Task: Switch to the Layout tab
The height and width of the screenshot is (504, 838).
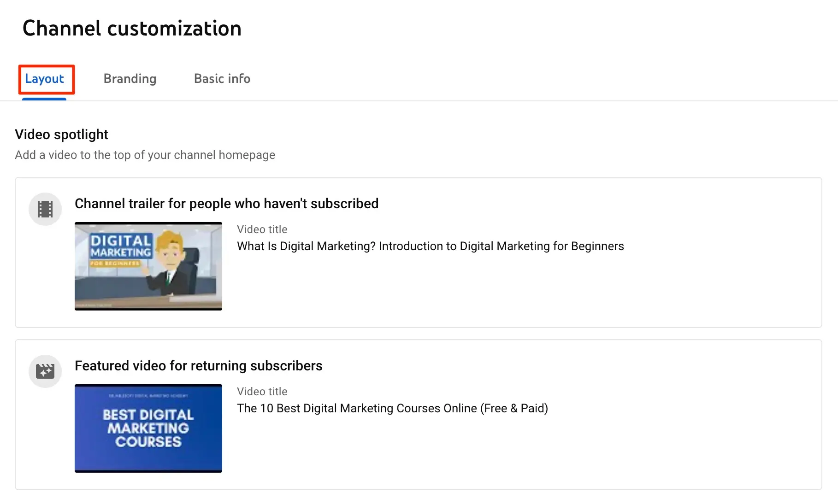Action: tap(44, 79)
